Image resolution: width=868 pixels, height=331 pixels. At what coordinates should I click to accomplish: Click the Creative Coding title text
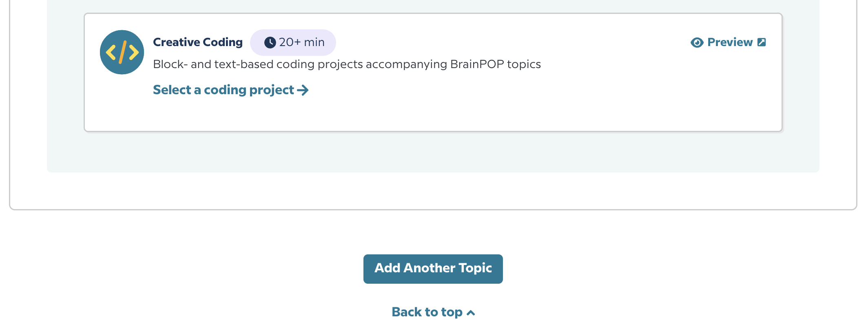[x=198, y=42]
